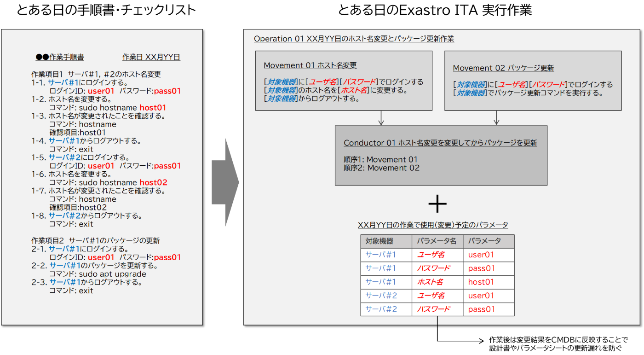The height and width of the screenshot is (355, 644).
Task: Click step '1-6. ホスト名を変更する。'
Action: tap(71, 174)
